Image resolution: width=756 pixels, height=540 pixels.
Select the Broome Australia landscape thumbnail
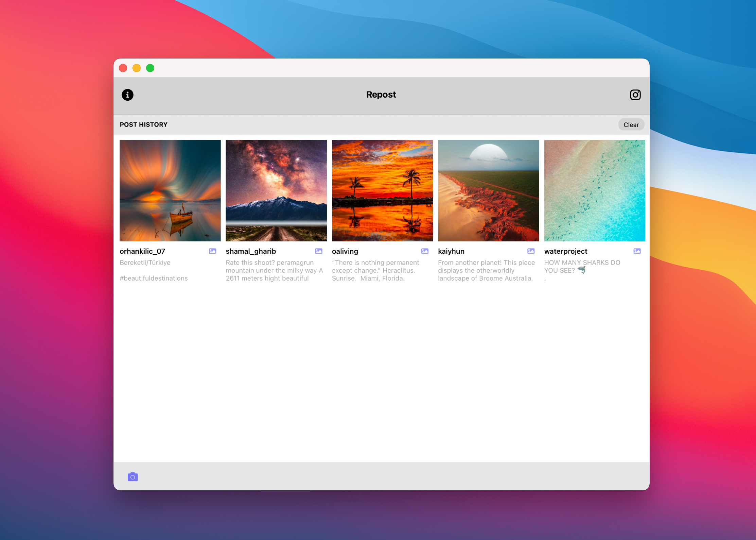click(x=488, y=190)
